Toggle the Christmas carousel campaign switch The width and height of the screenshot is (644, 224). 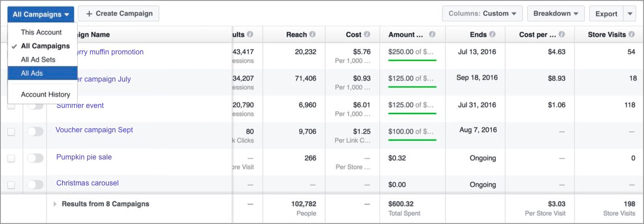point(35,185)
